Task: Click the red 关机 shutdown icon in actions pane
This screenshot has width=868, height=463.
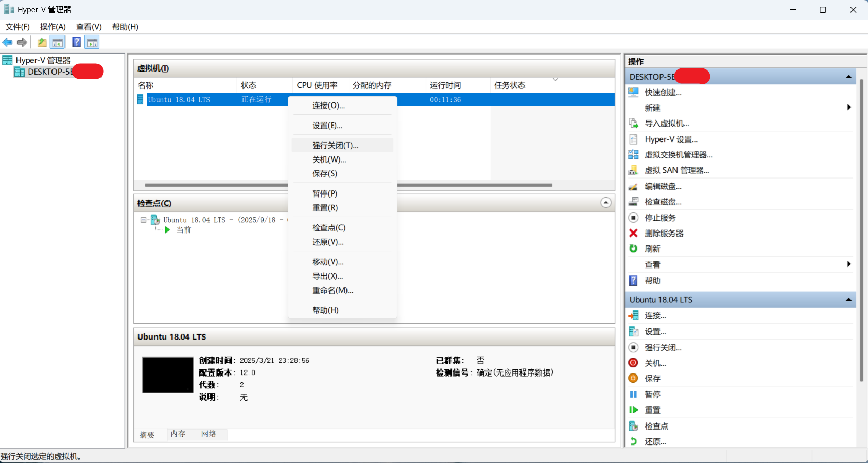Action: point(633,363)
